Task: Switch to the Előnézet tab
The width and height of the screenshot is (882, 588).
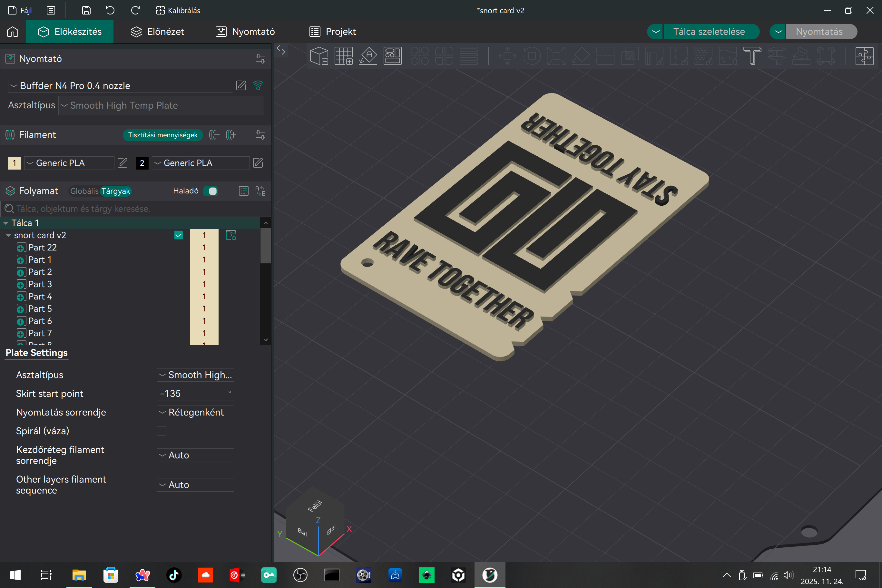Action: (158, 32)
